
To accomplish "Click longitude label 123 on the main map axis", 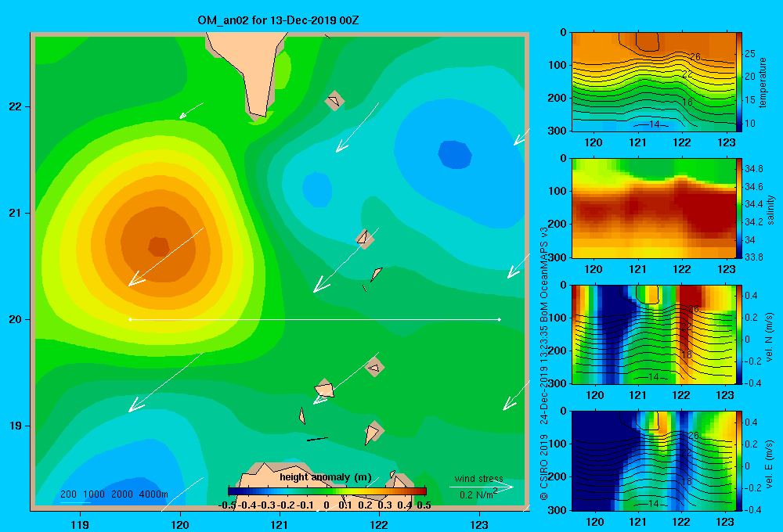I will pos(479,524).
